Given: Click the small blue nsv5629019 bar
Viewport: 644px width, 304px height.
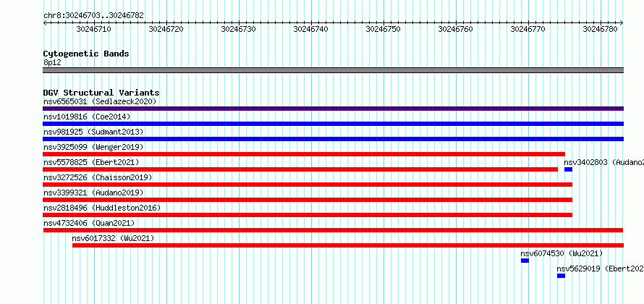Looking at the screenshot, I should [561, 276].
